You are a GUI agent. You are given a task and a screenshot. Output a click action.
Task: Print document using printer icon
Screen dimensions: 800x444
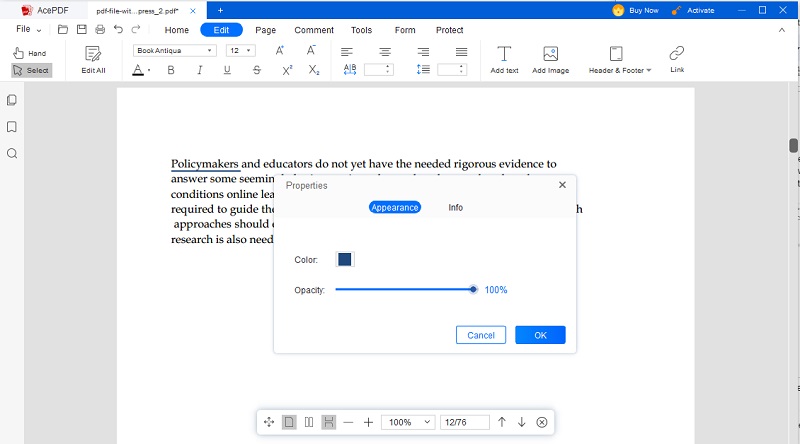(100, 30)
